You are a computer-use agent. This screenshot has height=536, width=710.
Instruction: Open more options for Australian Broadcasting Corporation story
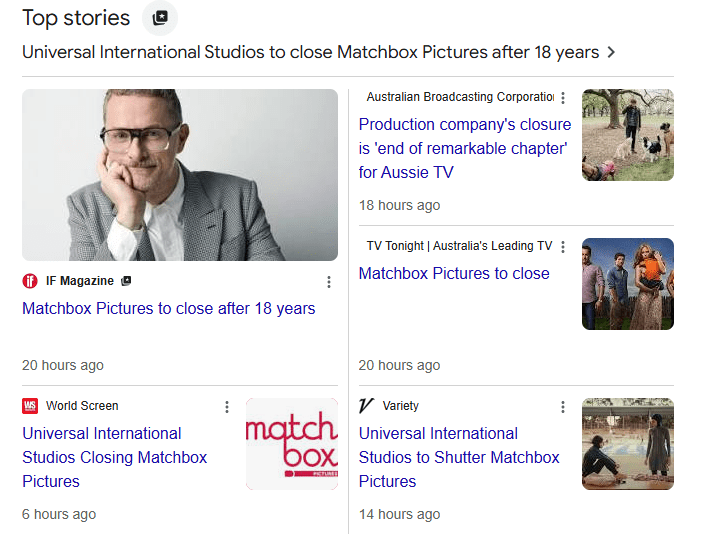pos(563,98)
